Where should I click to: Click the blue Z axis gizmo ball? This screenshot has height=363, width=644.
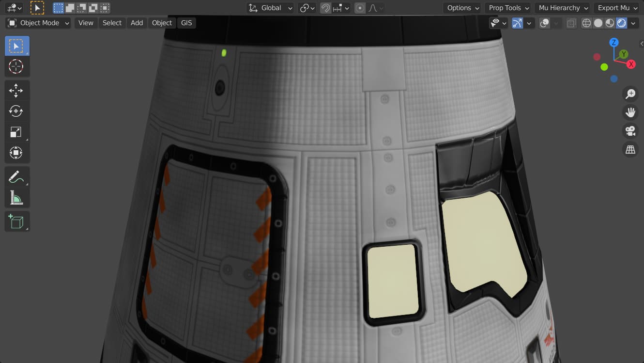tap(614, 43)
